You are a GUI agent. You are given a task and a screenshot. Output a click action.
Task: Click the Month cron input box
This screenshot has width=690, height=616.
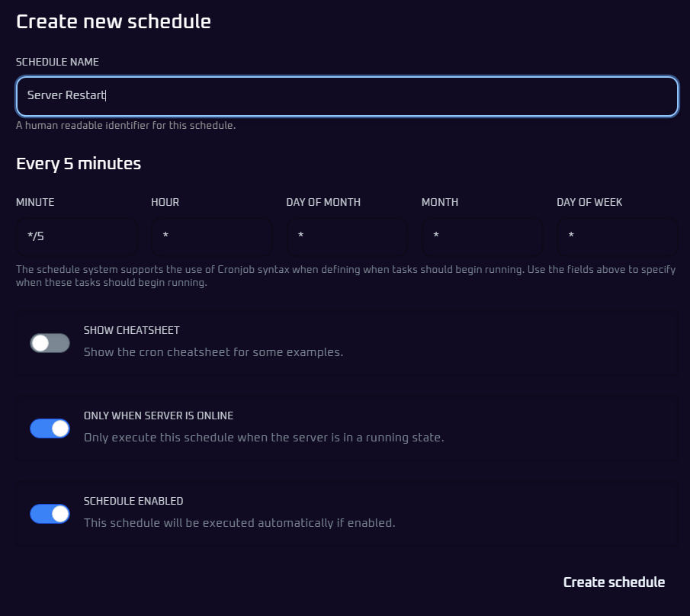click(x=482, y=236)
